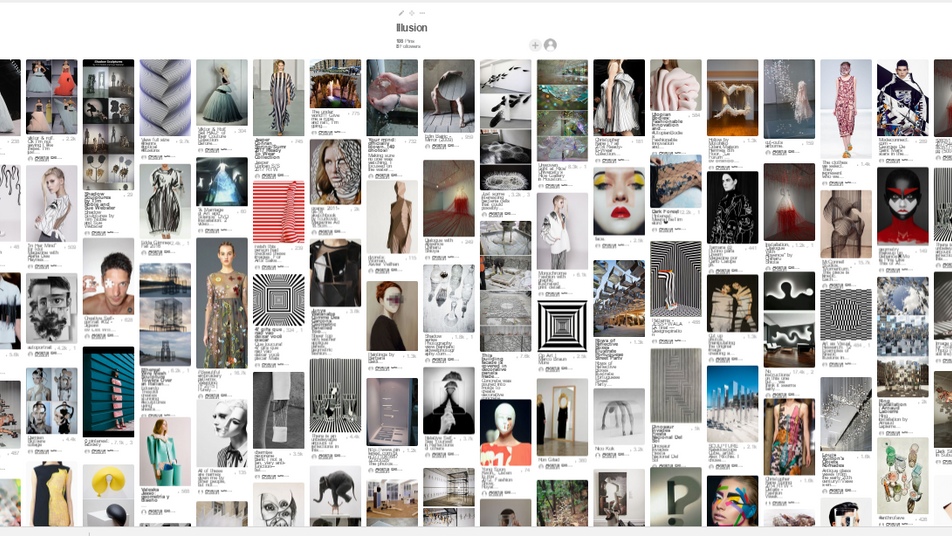Open the black outfit with white line drawings pin
952x536 pixels.
[x=733, y=207]
